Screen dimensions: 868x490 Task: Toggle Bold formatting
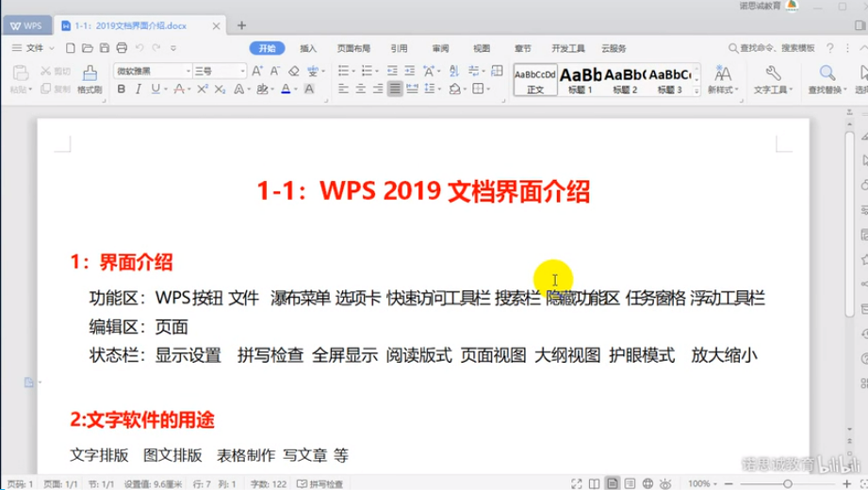122,90
